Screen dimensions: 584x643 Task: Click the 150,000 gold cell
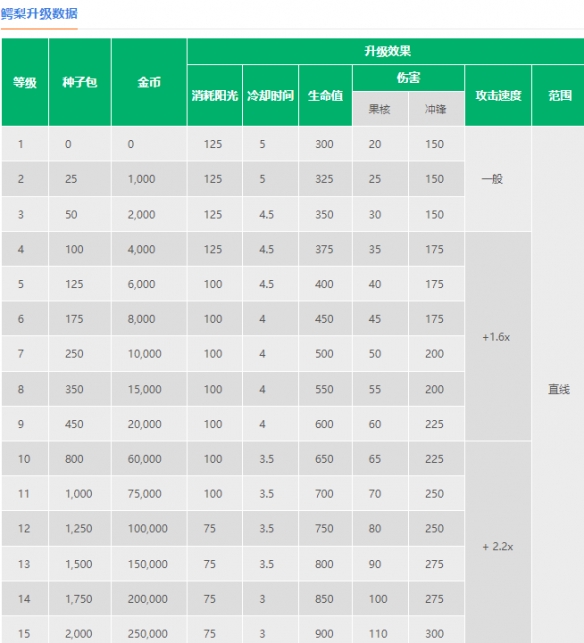[149, 564]
